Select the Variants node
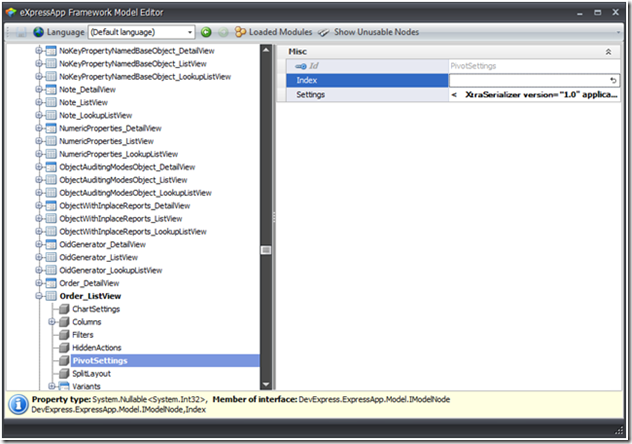The image size is (632, 444). [x=86, y=386]
